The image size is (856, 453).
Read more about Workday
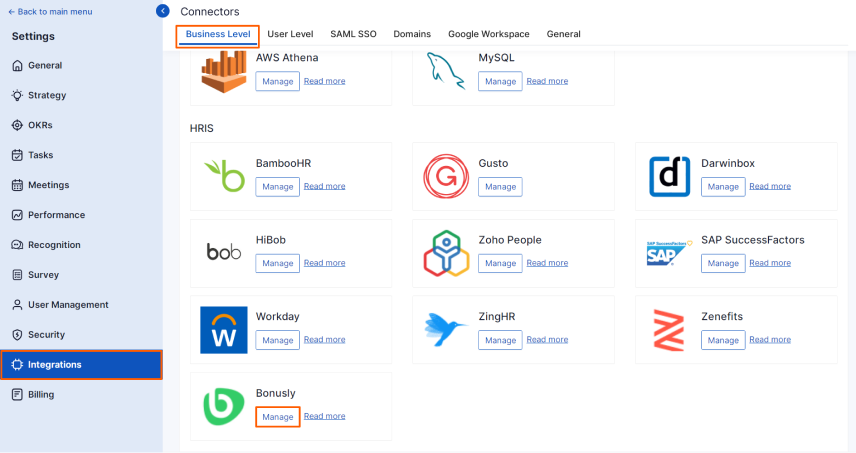pyautogui.click(x=324, y=339)
